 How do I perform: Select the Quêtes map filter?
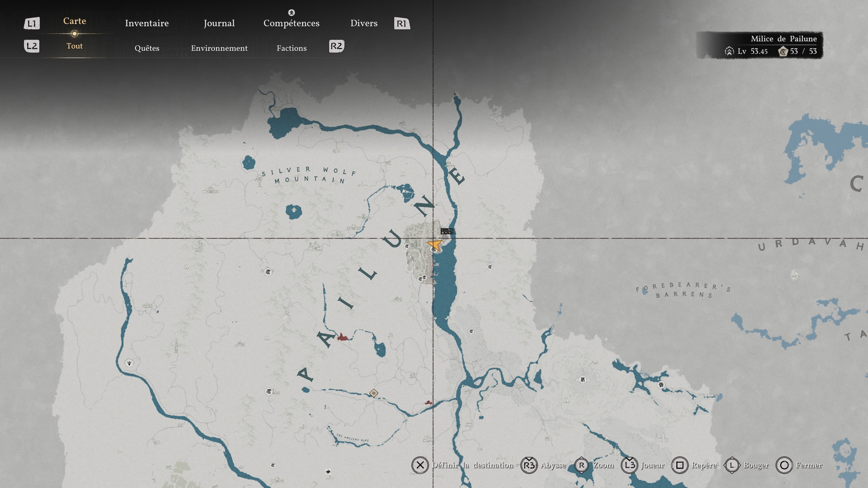(x=147, y=48)
